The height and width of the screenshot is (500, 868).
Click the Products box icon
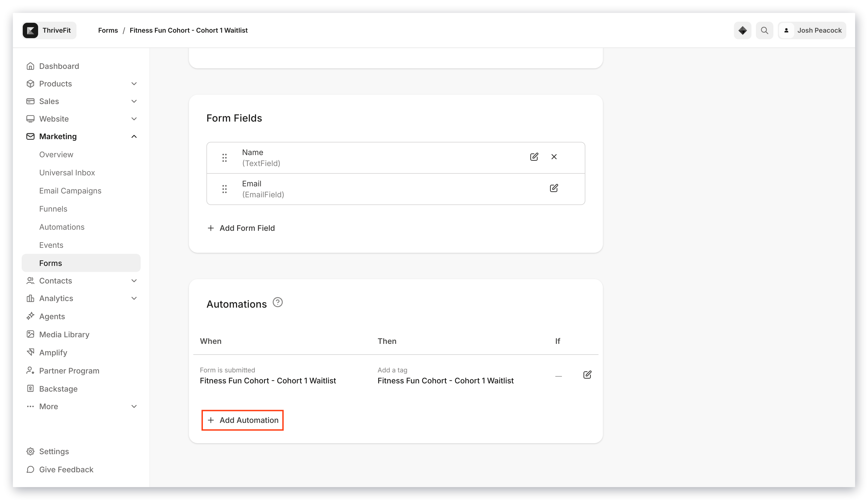tap(30, 83)
